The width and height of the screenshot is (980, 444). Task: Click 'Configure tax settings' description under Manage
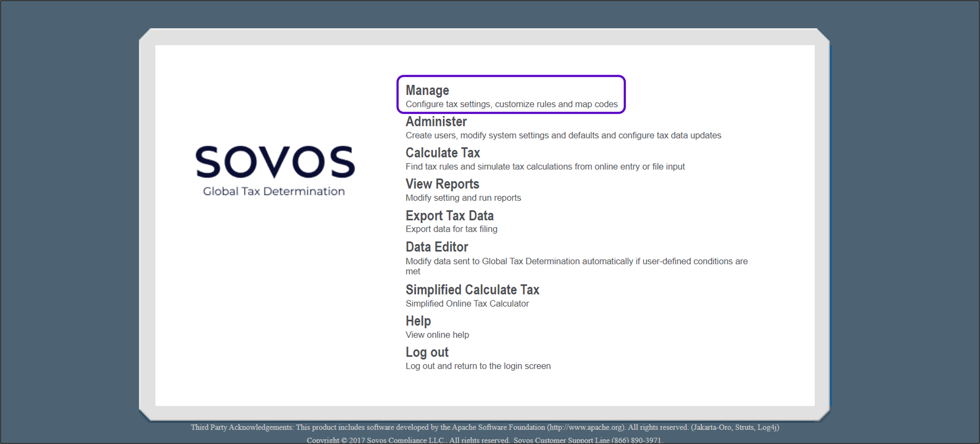tap(511, 104)
